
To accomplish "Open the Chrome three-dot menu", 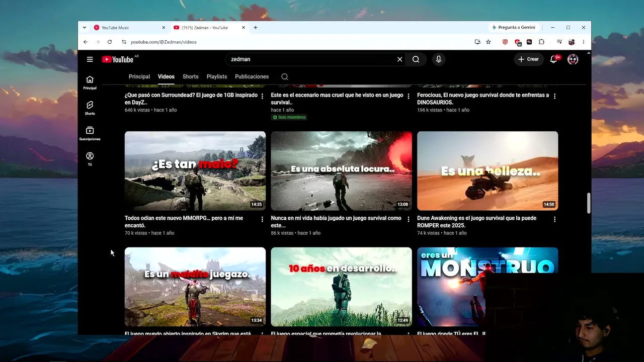I will [x=584, y=42].
